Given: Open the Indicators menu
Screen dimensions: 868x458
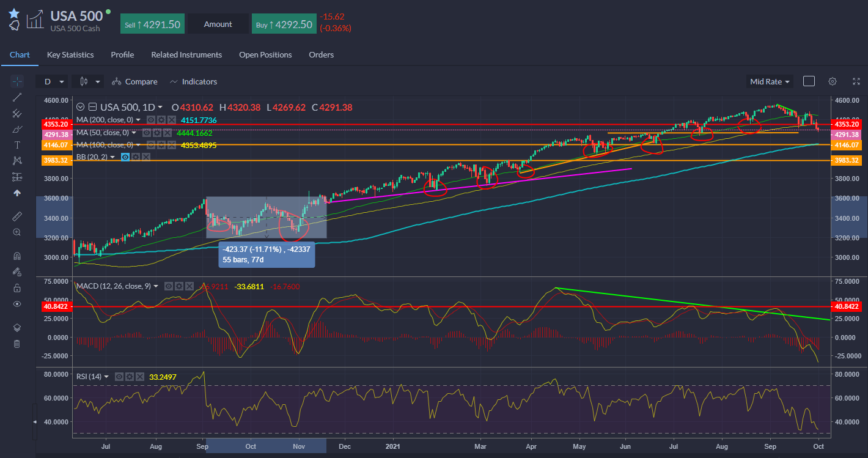Looking at the screenshot, I should pyautogui.click(x=193, y=81).
